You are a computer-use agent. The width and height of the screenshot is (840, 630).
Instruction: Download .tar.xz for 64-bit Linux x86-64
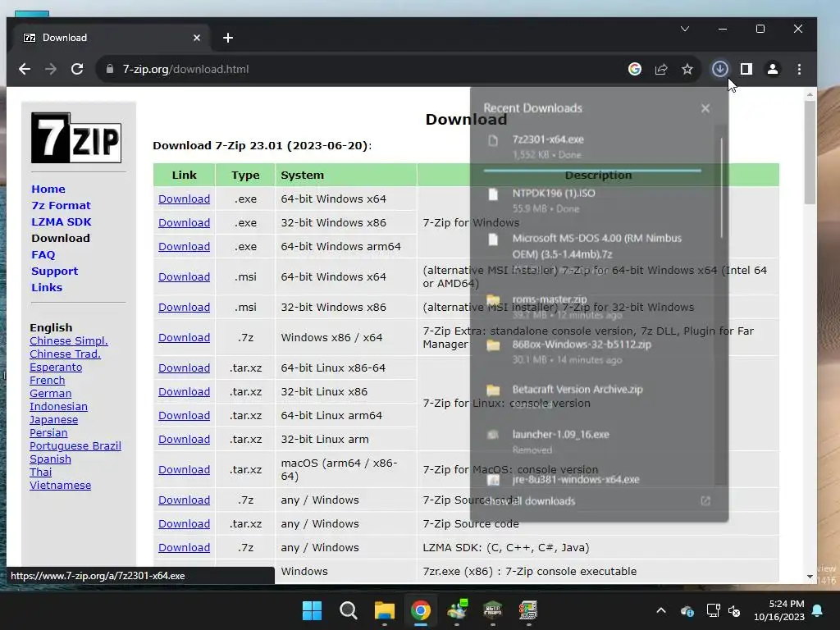(x=184, y=368)
